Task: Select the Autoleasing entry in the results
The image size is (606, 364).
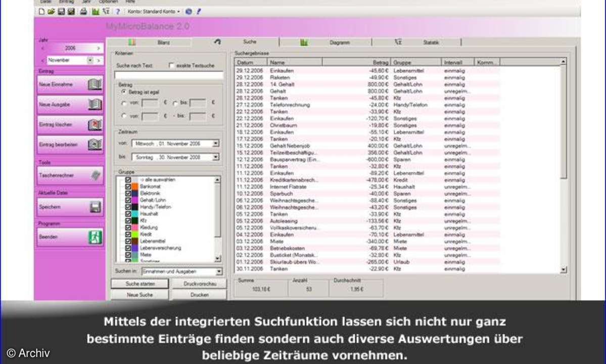Action: (367, 221)
